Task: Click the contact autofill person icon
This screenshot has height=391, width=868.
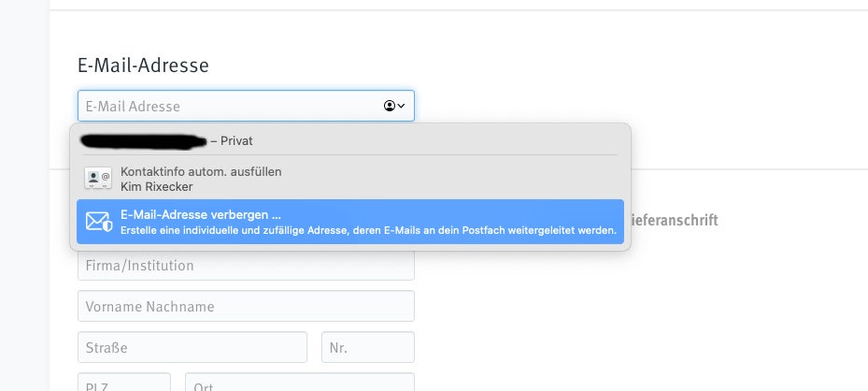Action: [x=390, y=106]
